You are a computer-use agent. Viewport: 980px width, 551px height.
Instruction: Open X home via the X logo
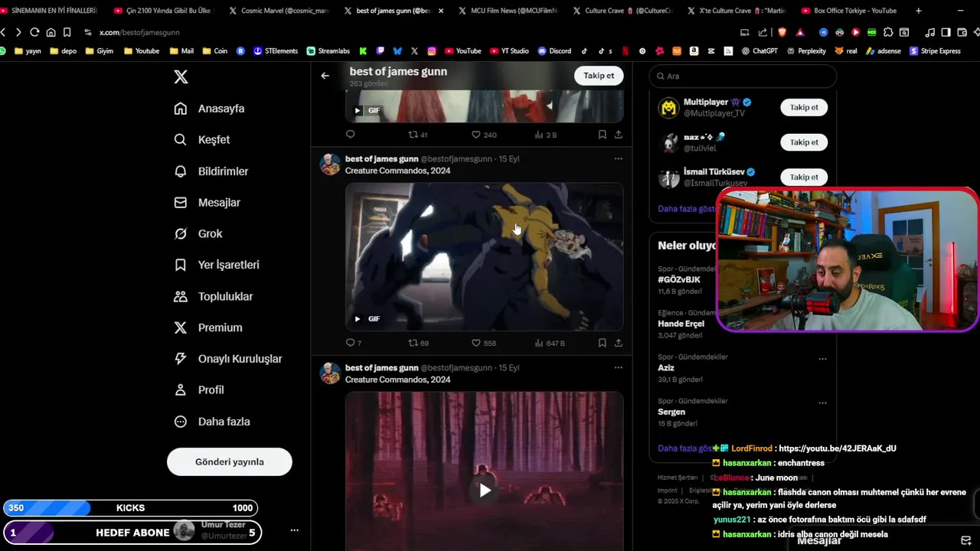click(181, 77)
